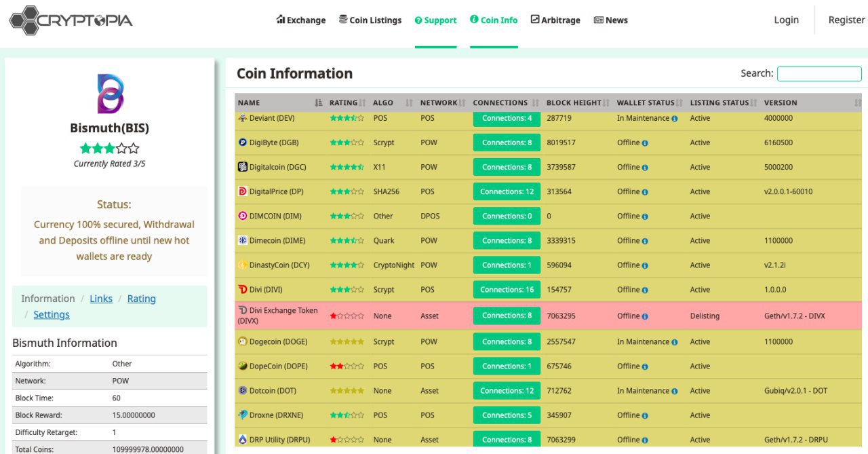Click the Dogecoin (DOGE) coin icon
Viewport: 868px width, 454px height.
pos(243,341)
